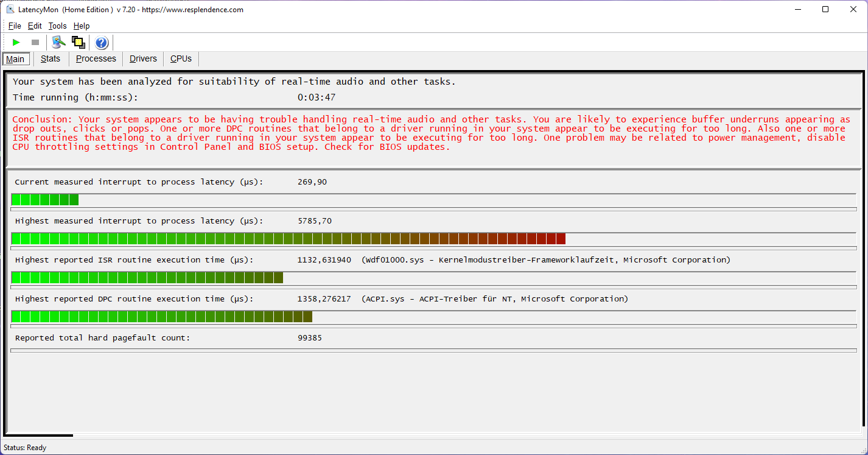This screenshot has height=455, width=868.
Task: Click the DPC value 1358,276217
Action: 324,299
